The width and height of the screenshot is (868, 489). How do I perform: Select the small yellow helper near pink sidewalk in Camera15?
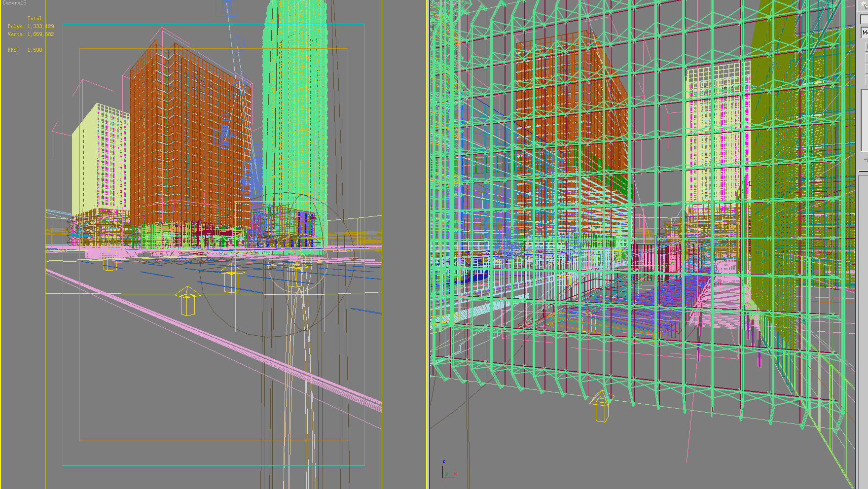(110, 264)
